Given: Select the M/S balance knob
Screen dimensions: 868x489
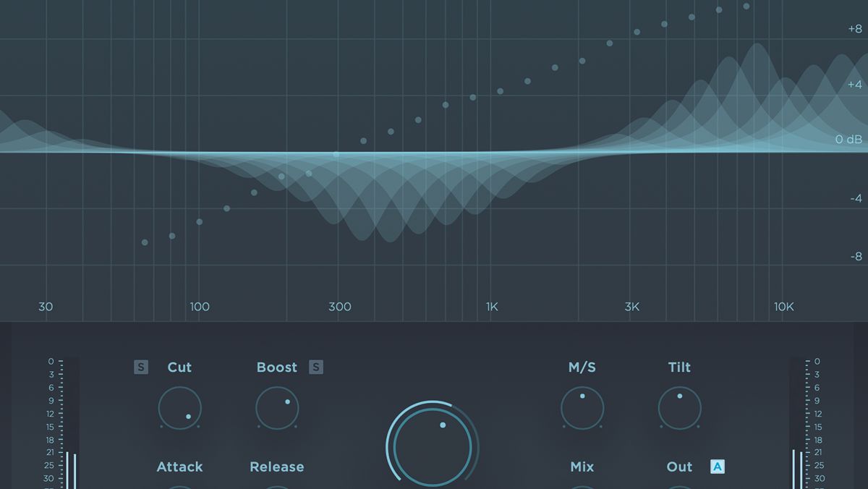Looking at the screenshot, I should coord(582,408).
